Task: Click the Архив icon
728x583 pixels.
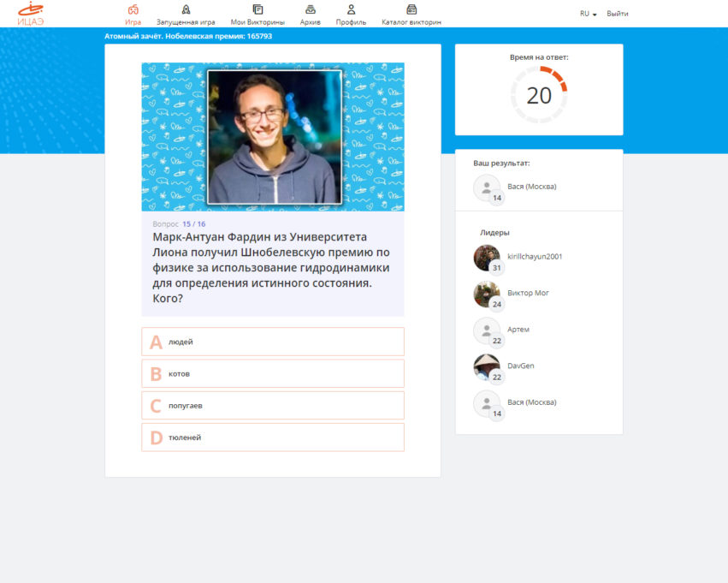Action: click(311, 9)
